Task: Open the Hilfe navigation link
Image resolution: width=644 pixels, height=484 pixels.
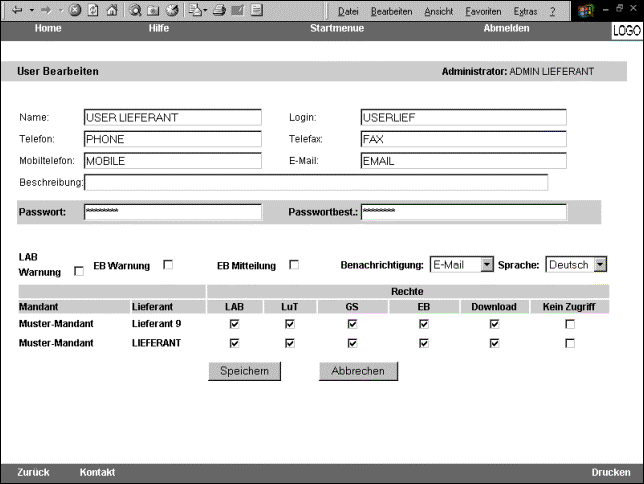Action: [x=159, y=28]
